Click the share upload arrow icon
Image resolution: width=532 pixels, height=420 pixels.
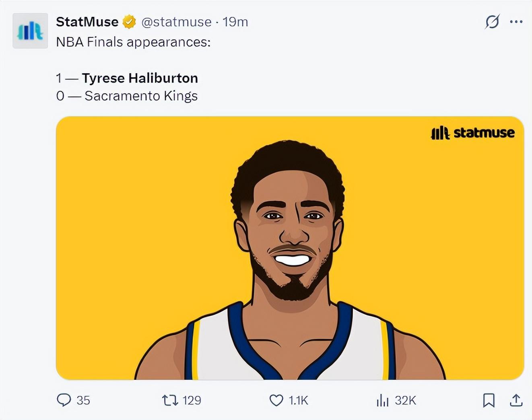[516, 400]
